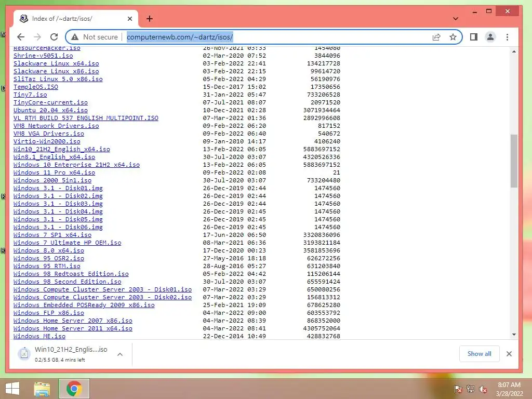Open the Win10_21H2 download item
Screen dimensions: 532x399
coord(66,354)
